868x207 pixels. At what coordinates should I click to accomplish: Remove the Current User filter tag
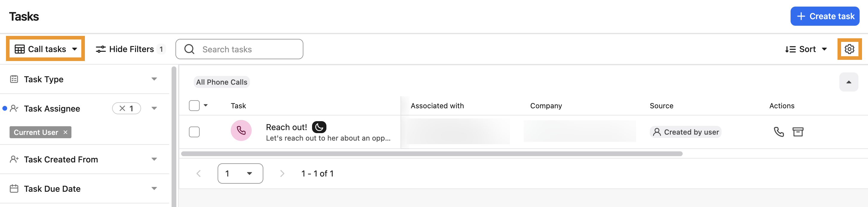65,133
